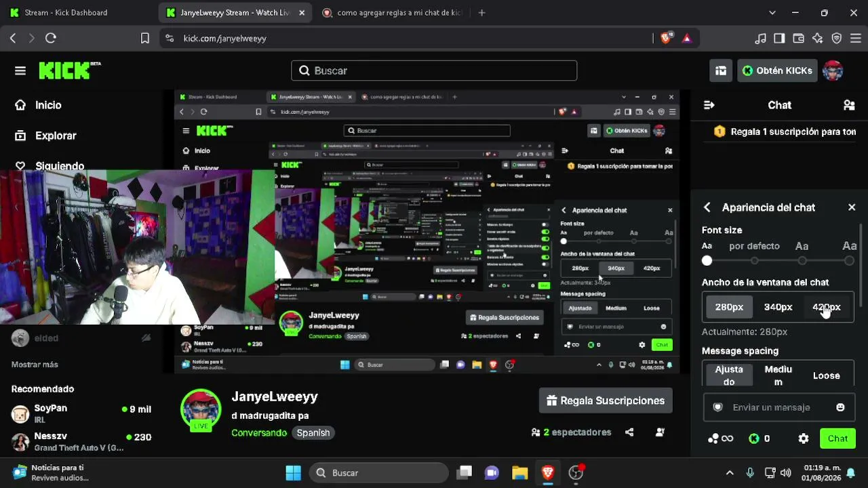
Task: Open the Brave Wallet icon
Action: point(799,39)
